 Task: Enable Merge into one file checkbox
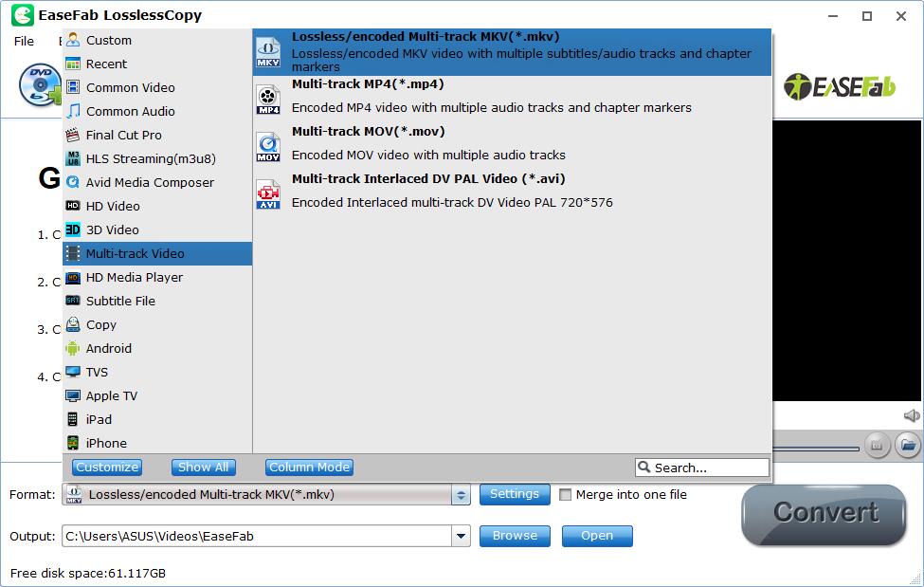pos(565,494)
